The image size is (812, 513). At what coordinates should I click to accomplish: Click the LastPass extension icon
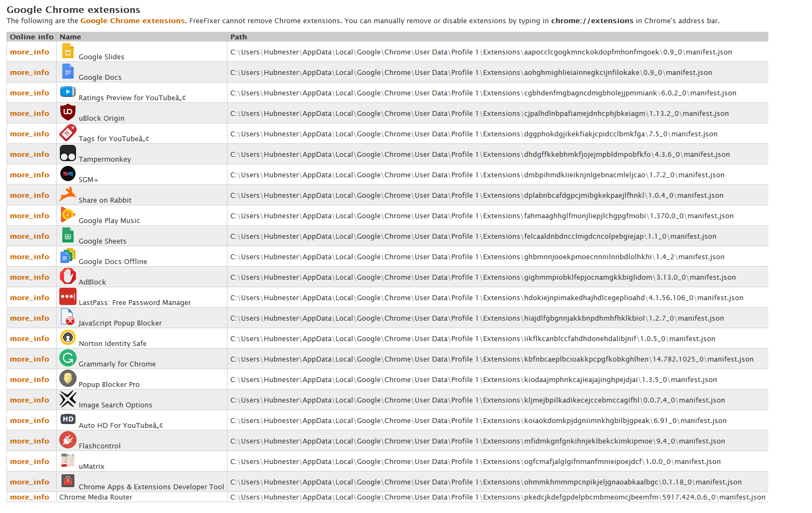68,297
